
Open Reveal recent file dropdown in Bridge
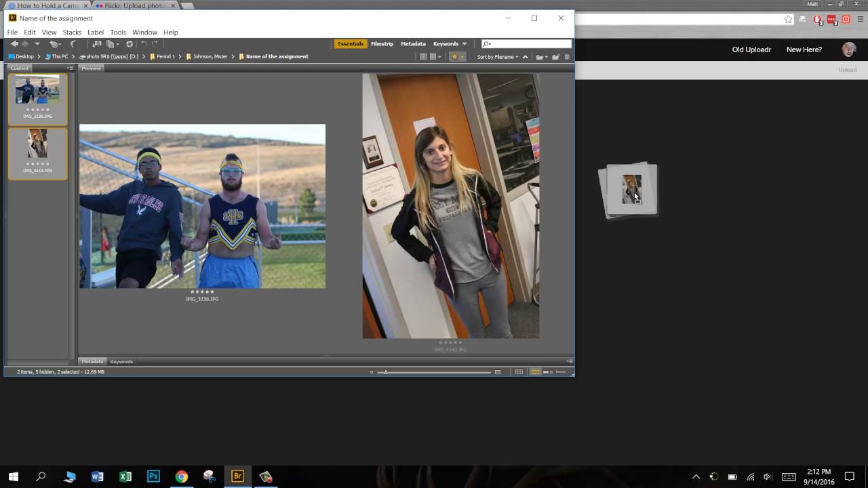click(55, 44)
